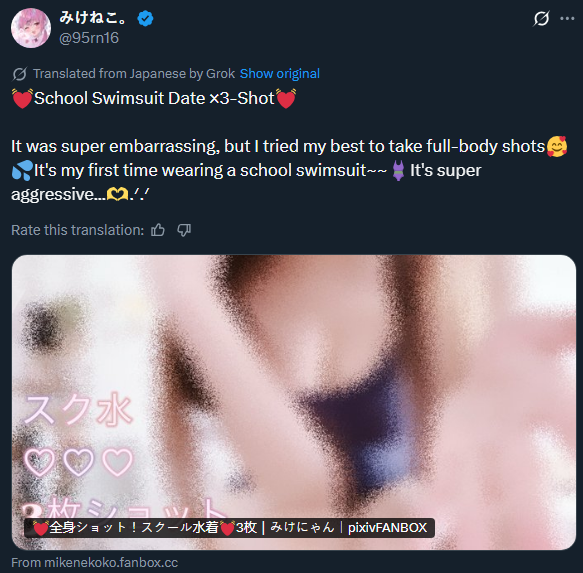This screenshot has width=583, height=573.
Task: Open the みけねこ。 profile avatar
Action: pyautogui.click(x=31, y=28)
